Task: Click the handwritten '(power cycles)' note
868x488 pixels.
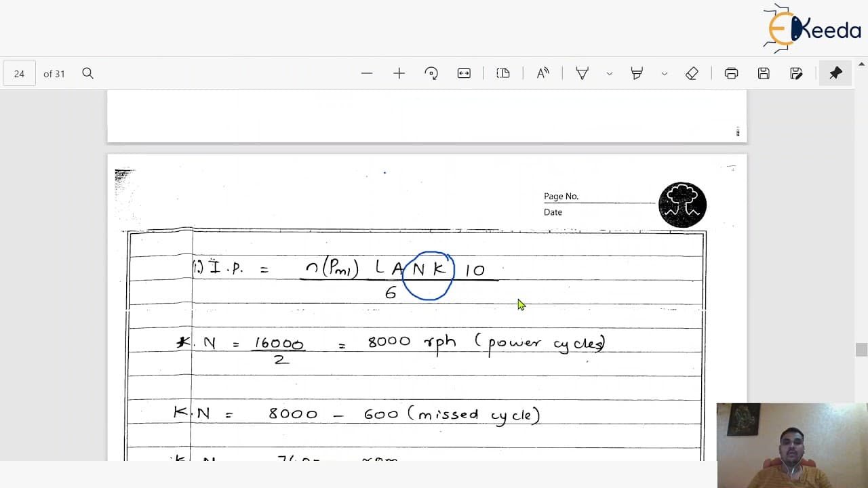Action: tap(539, 344)
